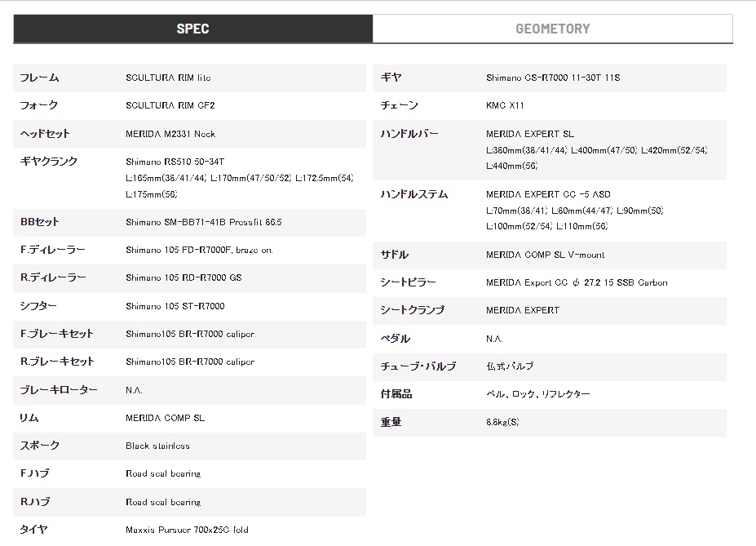Click the handlebar width text L:440mm(56)
756x546 pixels.
click(x=511, y=166)
